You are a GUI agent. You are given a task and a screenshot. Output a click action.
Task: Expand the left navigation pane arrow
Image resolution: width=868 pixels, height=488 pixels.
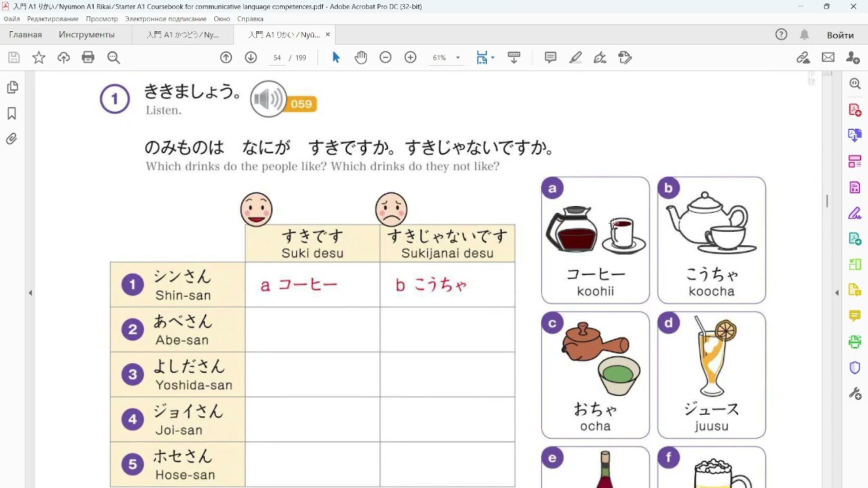(30, 293)
